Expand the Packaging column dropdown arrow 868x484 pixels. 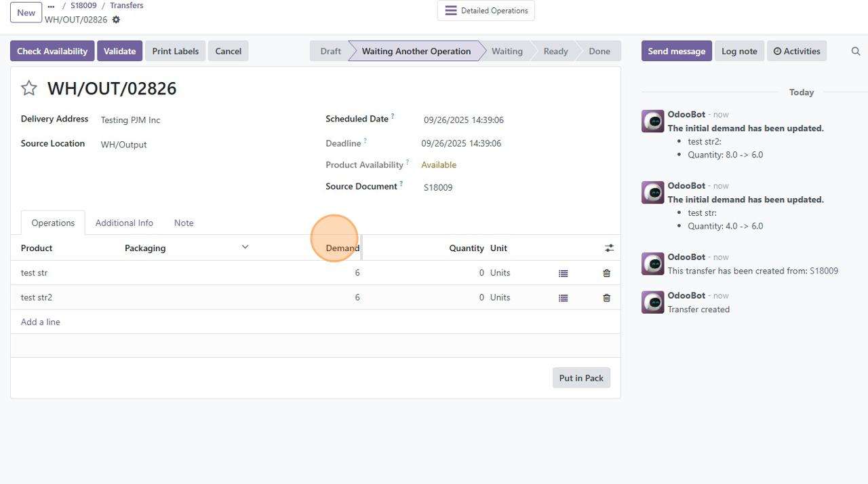pyautogui.click(x=245, y=247)
